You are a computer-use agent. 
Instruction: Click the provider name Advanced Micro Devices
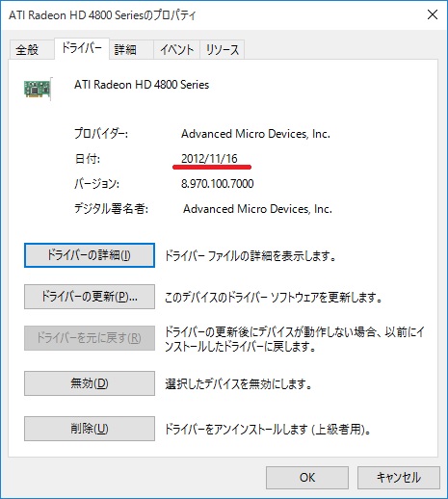[255, 134]
